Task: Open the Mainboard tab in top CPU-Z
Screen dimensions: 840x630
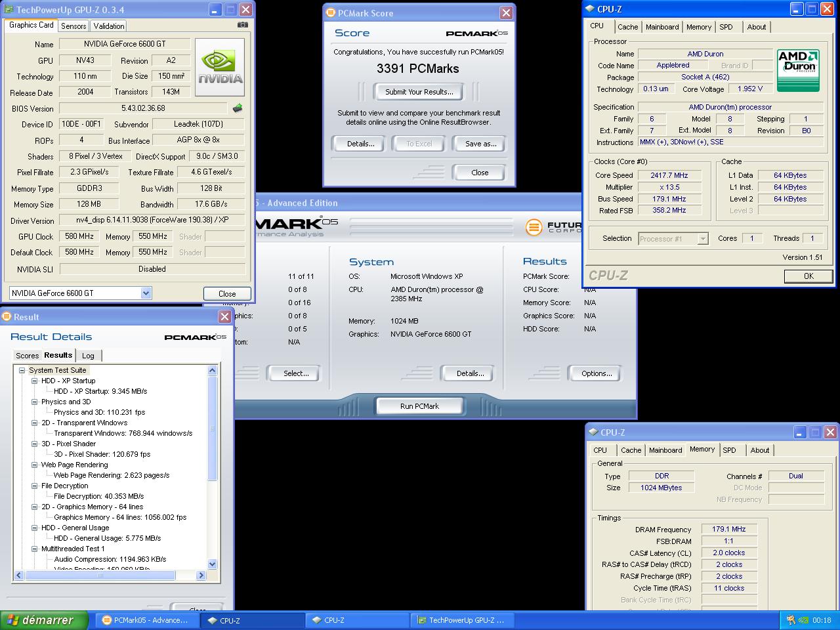Action: (x=662, y=27)
